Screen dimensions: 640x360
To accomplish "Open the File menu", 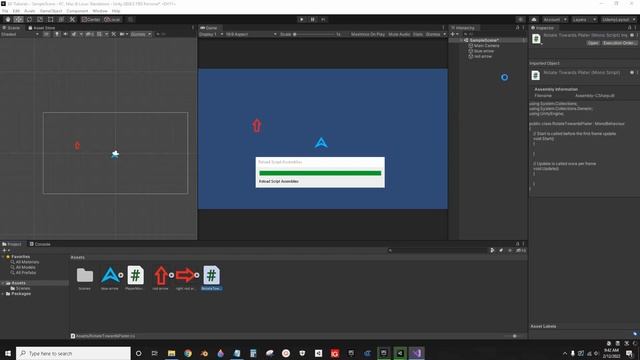I will tap(5, 11).
